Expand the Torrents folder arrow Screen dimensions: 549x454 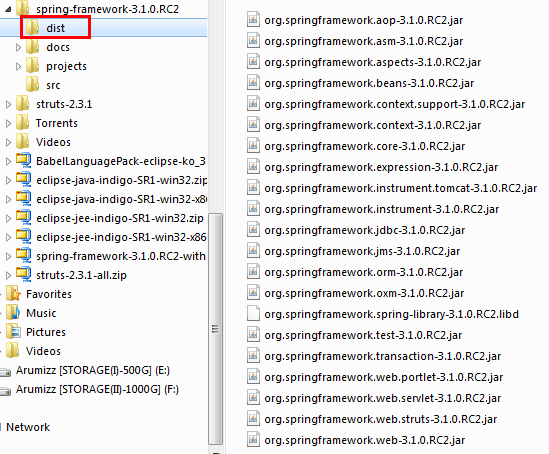click(8, 123)
